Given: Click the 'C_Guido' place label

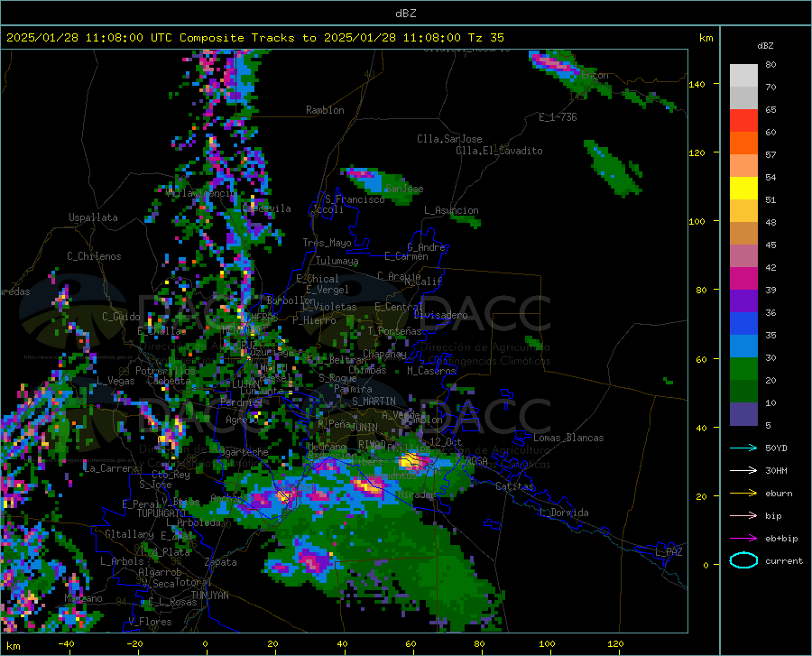Looking at the screenshot, I should (121, 317).
